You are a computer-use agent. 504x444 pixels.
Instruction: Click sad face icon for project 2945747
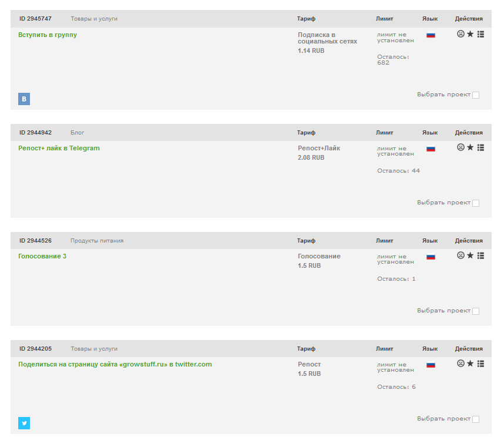461,33
